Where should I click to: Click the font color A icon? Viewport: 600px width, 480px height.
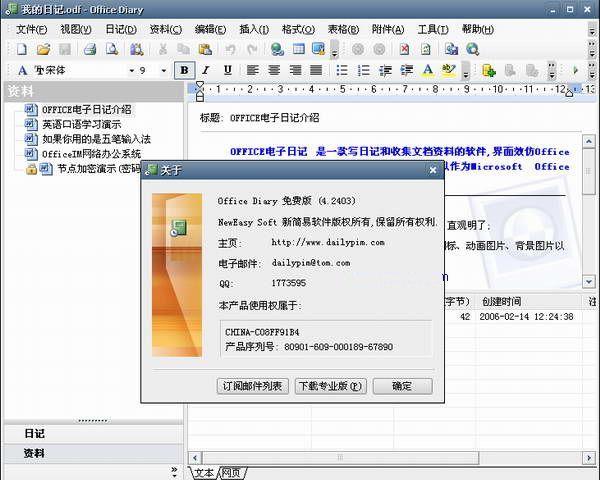point(428,70)
